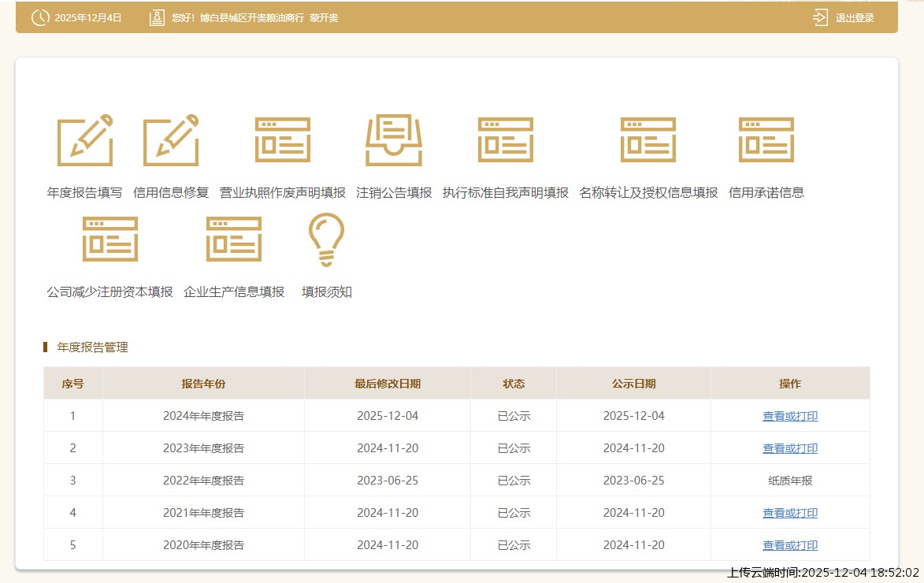Open 查看或打印 for 2023年度报告
This screenshot has width=924, height=583.
[x=790, y=448]
